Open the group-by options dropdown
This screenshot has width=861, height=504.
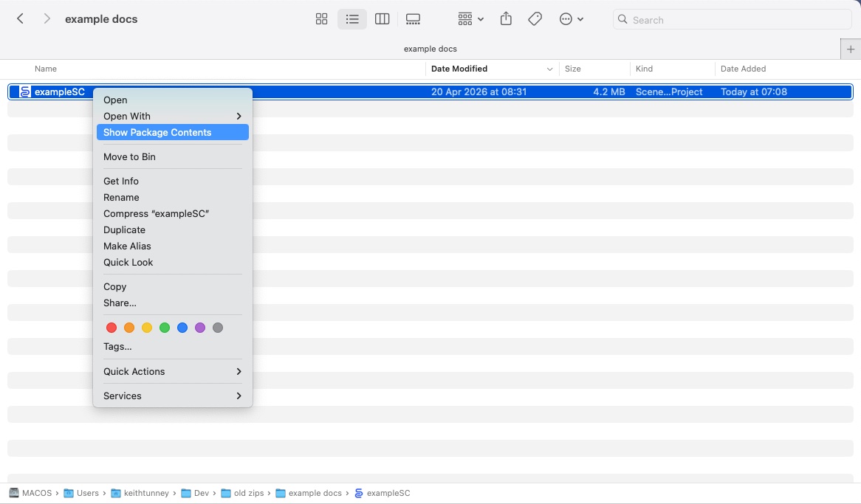[x=470, y=19]
